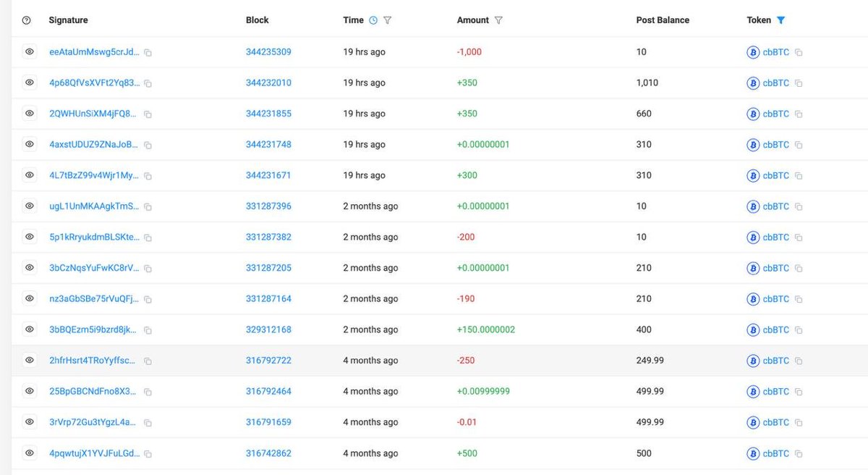View details eye icon for 4L7tBzZ99v4Wjr1My row
Viewport: 868px width, 475px height.
coord(30,175)
